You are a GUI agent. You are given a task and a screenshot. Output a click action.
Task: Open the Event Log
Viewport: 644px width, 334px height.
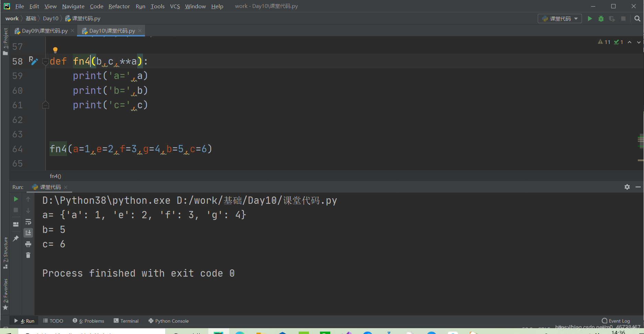coord(616,321)
